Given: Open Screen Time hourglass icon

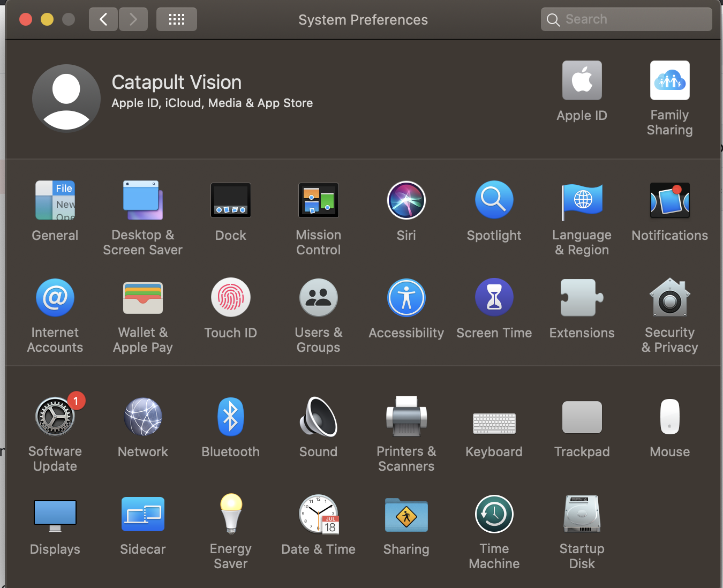Looking at the screenshot, I should 494,298.
